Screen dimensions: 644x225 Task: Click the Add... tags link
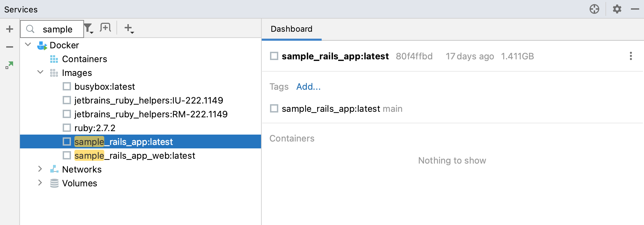[308, 87]
